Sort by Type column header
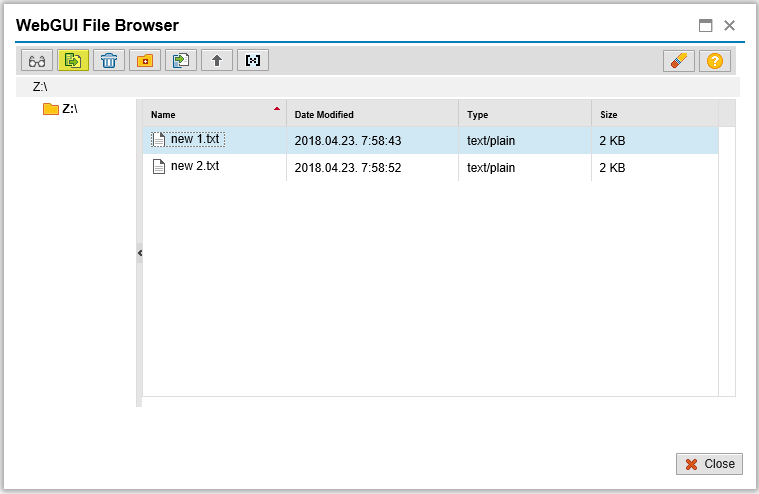 (525, 114)
